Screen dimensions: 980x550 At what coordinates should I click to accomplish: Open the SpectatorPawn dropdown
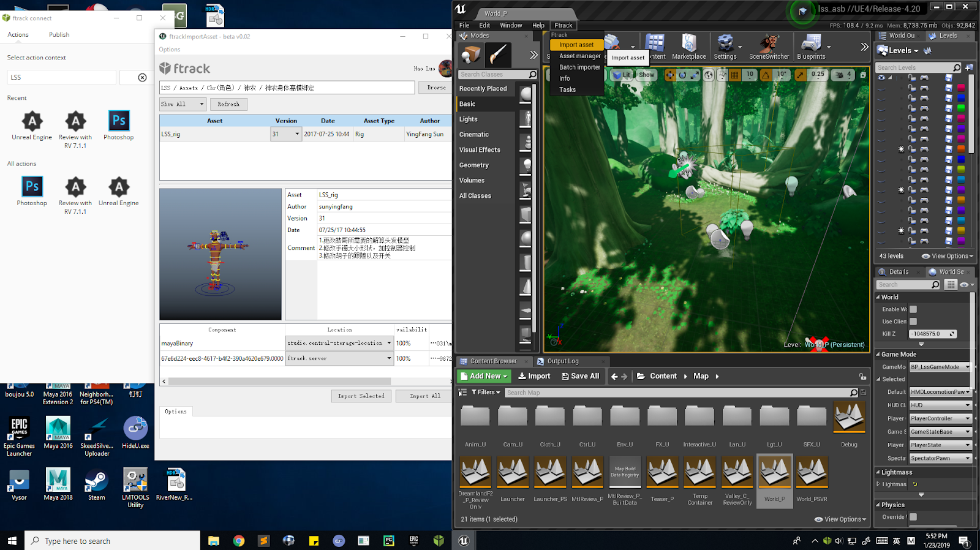(940, 458)
